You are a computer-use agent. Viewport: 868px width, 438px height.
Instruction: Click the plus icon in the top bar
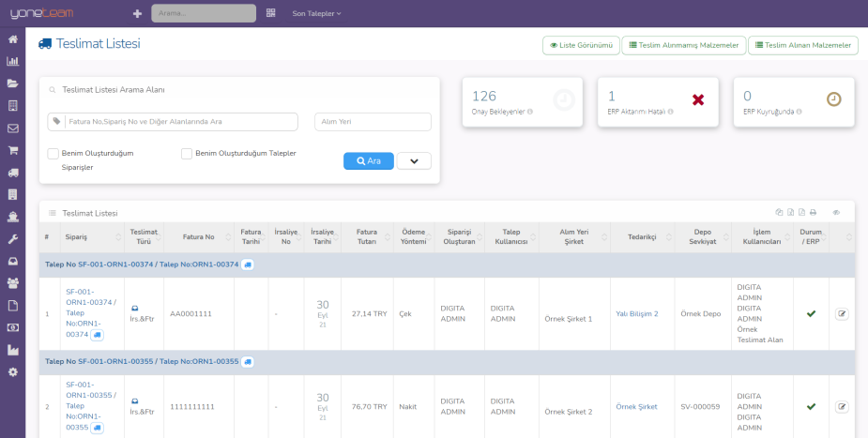137,14
